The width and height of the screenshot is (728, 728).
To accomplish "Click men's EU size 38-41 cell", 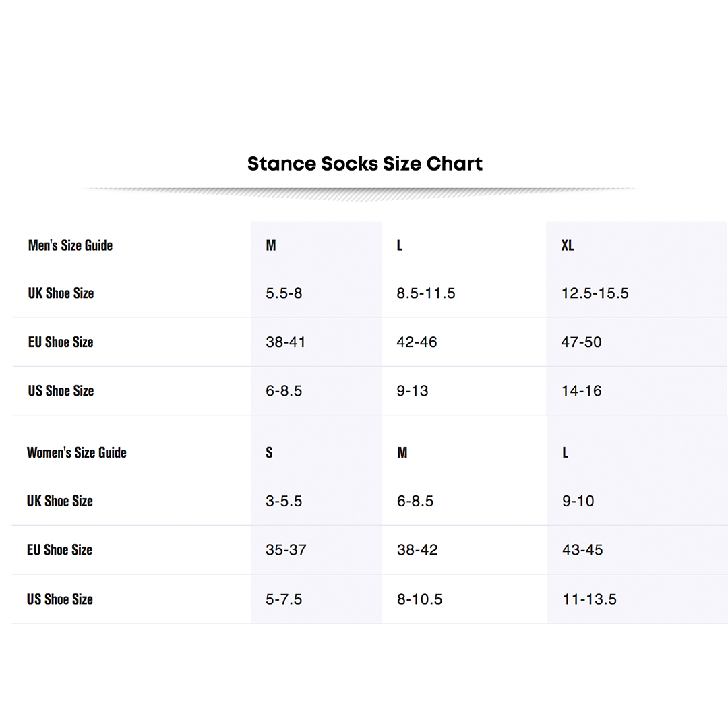I will click(x=286, y=342).
